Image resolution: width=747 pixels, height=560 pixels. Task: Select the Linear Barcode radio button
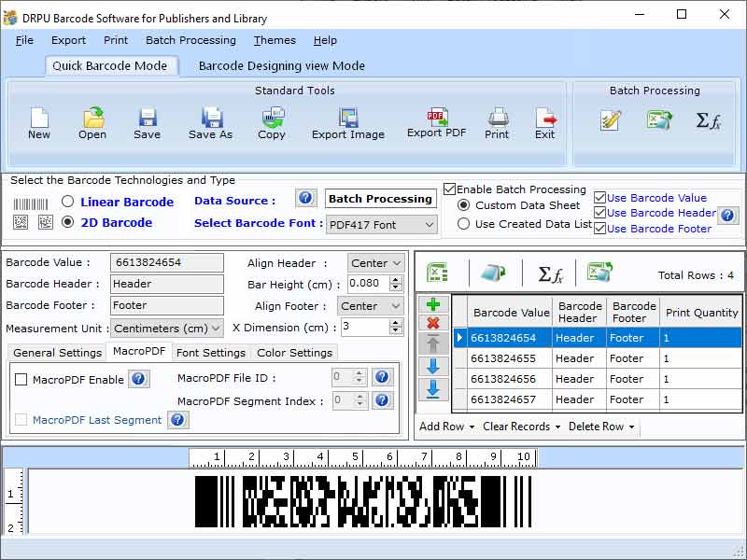(x=66, y=202)
